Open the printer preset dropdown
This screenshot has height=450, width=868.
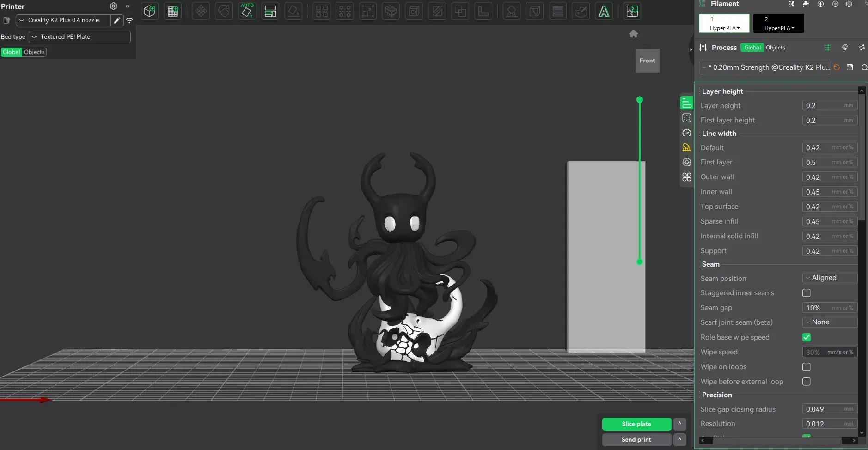pos(63,20)
